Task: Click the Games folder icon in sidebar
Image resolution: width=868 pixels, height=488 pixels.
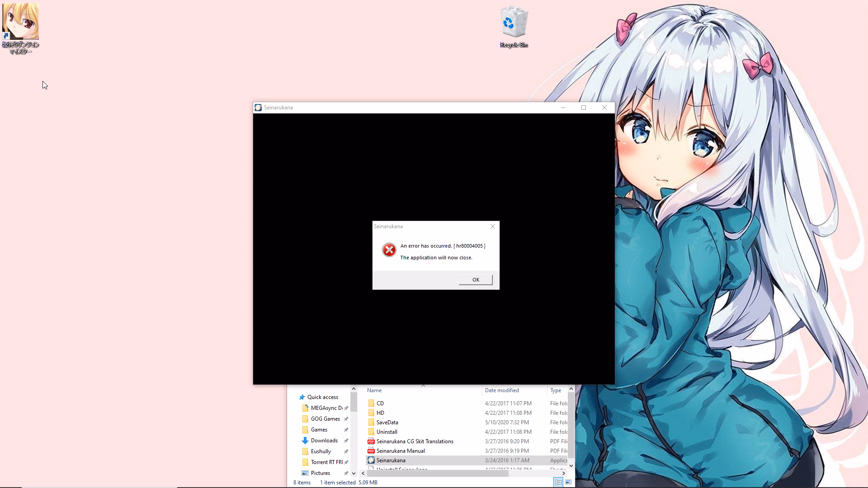Action: pos(305,430)
